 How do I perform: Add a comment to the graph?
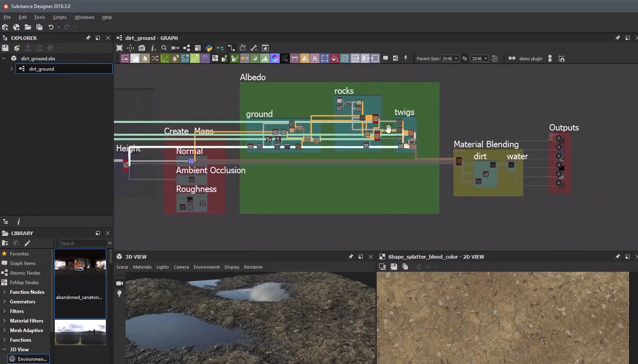coord(386,58)
